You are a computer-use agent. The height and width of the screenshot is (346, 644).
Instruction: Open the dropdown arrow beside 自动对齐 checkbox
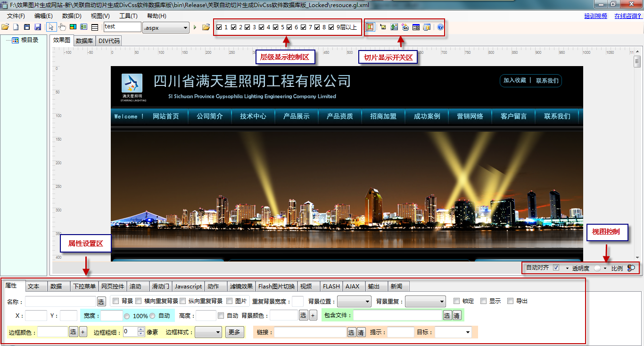[x=567, y=268]
